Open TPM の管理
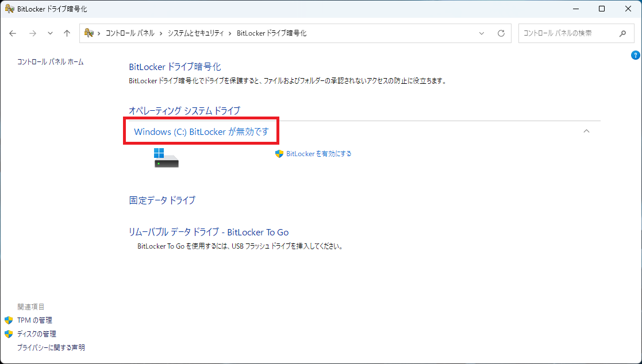Viewport: 642px width, 364px height. [x=34, y=320]
